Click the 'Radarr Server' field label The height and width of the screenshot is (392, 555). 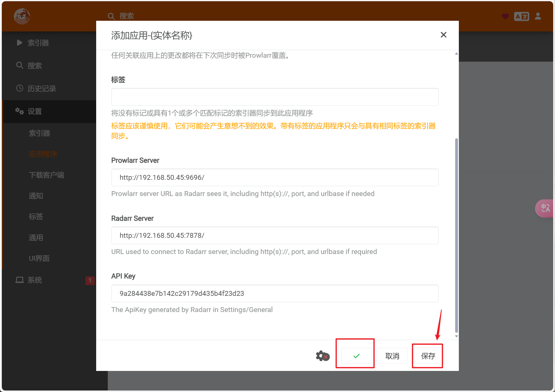(x=132, y=219)
